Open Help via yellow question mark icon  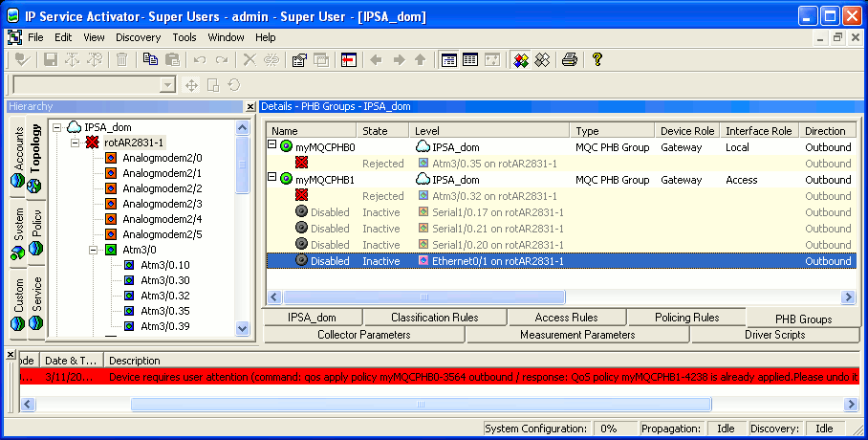597,59
